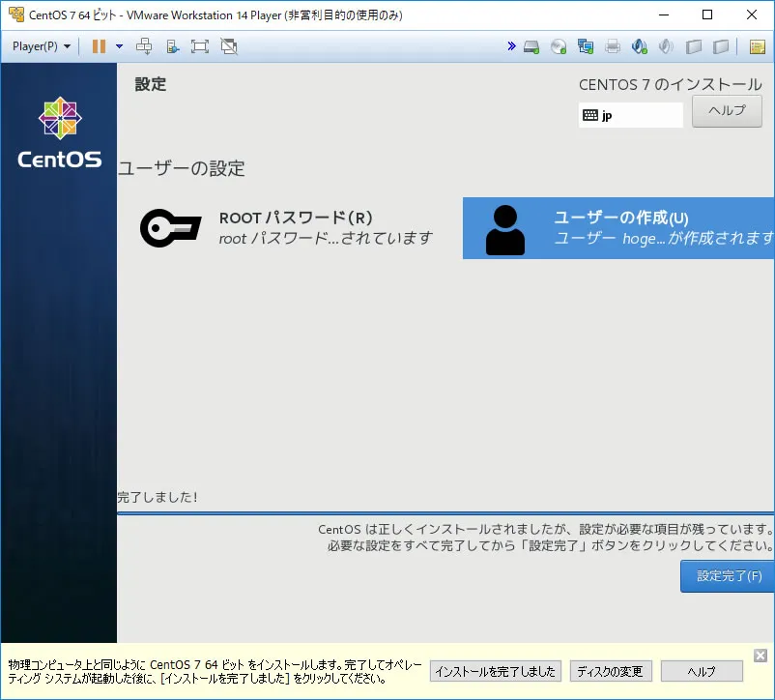Click the ユーザーの設定 heading
Screen dimensions: 775x700
click(x=182, y=168)
